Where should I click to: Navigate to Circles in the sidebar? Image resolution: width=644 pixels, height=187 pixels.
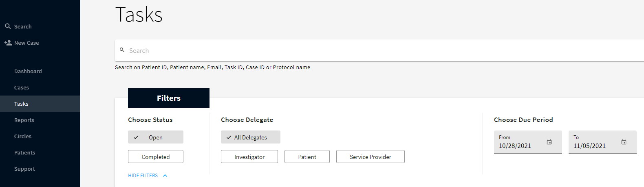(23, 136)
